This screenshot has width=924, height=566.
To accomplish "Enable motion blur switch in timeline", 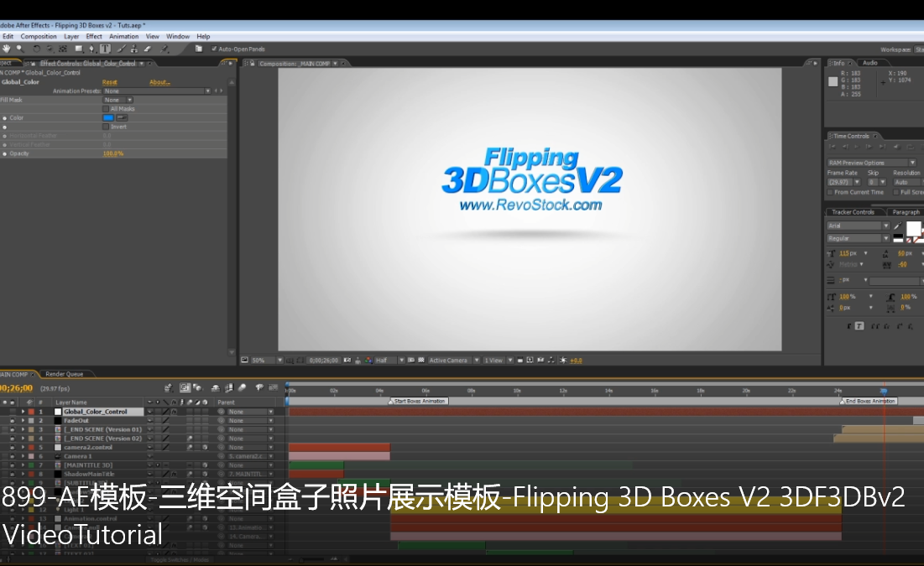I will [x=242, y=387].
